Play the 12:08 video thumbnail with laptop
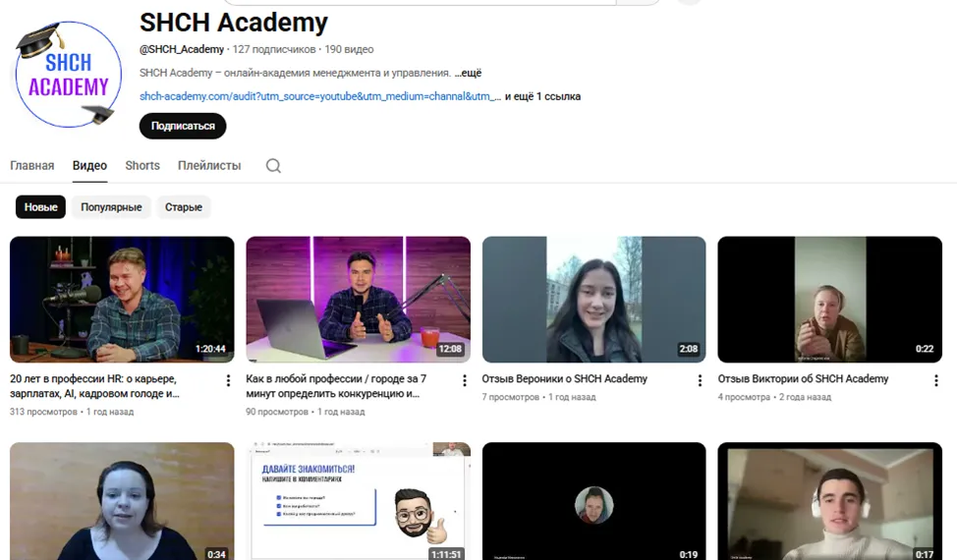The width and height of the screenshot is (957, 560). [x=359, y=300]
